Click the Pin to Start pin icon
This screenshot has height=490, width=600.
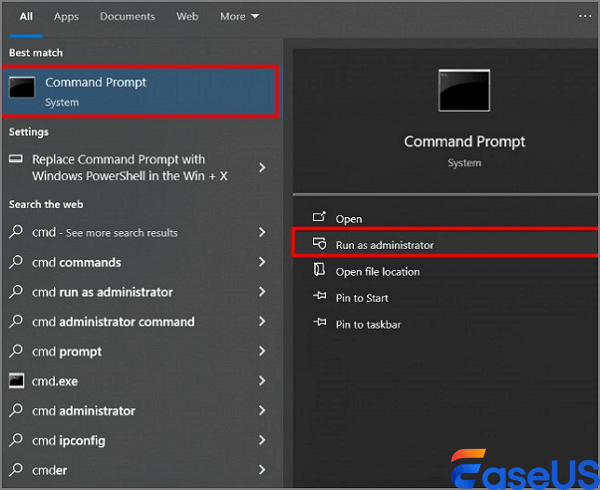pyautogui.click(x=319, y=297)
